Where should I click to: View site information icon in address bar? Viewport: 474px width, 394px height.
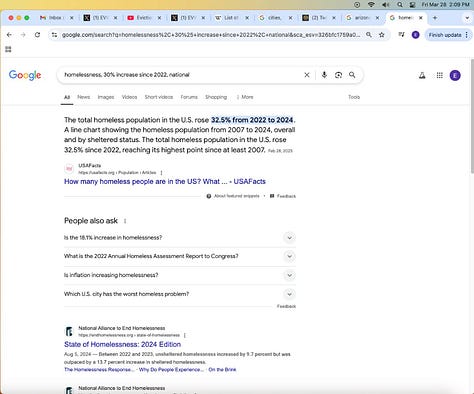(x=54, y=35)
